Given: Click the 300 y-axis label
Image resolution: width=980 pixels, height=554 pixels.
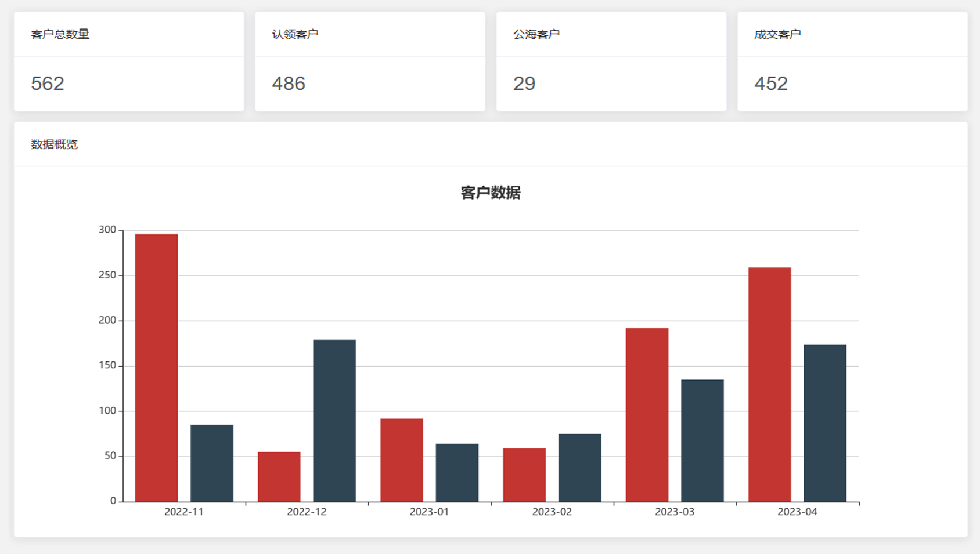Looking at the screenshot, I should pyautogui.click(x=107, y=230).
